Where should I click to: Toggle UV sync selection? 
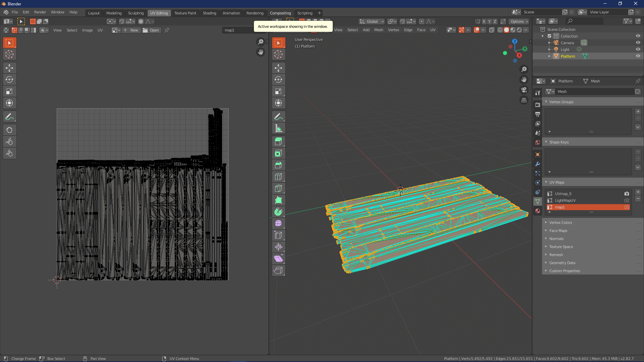pos(6,30)
